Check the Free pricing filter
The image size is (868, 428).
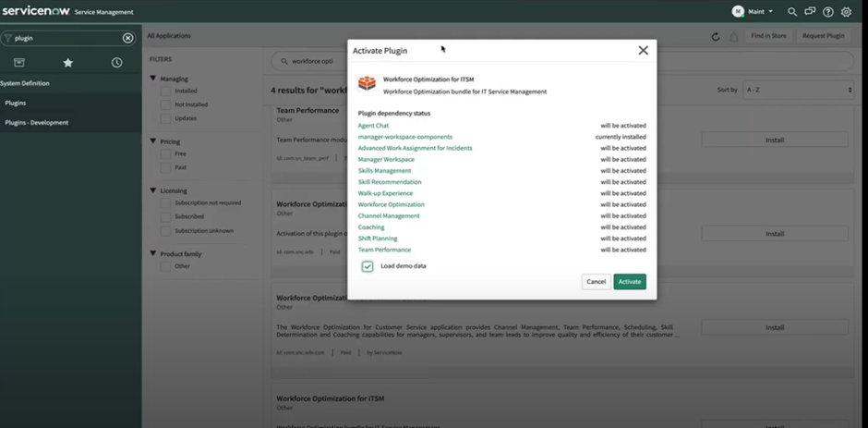(x=165, y=154)
